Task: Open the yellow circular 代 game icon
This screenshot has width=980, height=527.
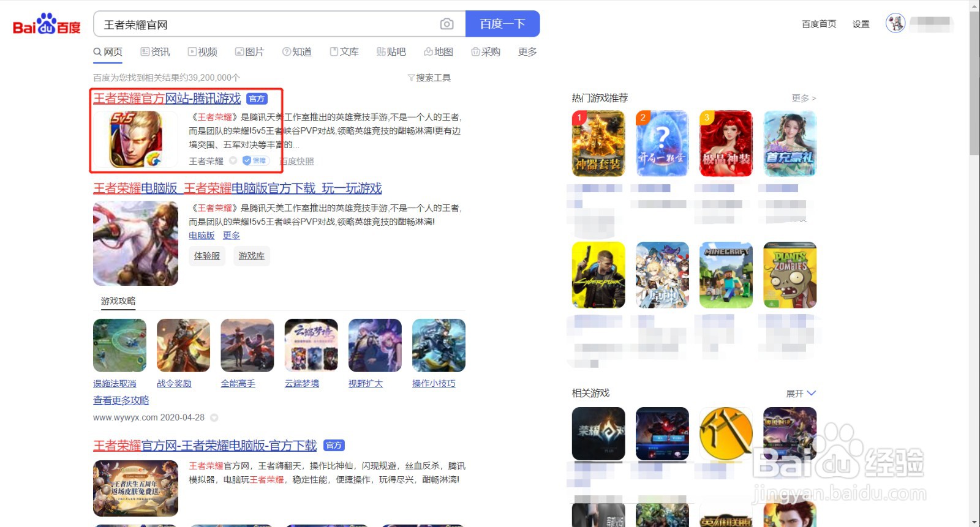Action: (x=726, y=434)
